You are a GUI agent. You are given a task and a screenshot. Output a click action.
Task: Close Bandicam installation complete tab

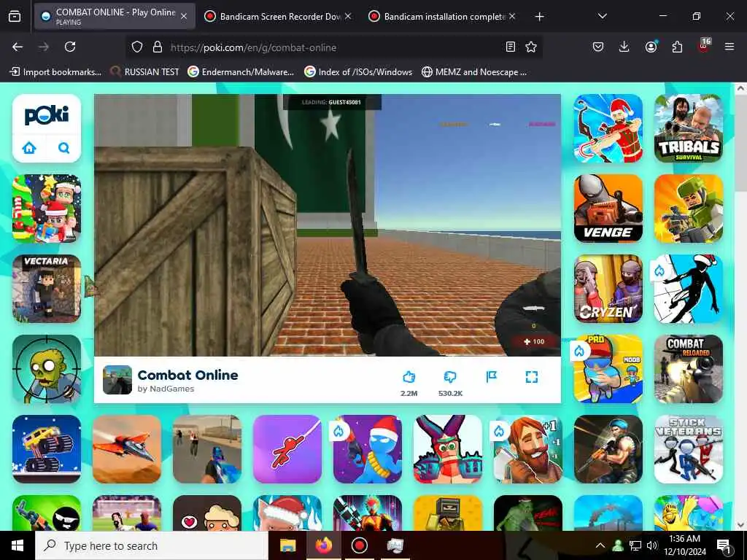pos(512,16)
